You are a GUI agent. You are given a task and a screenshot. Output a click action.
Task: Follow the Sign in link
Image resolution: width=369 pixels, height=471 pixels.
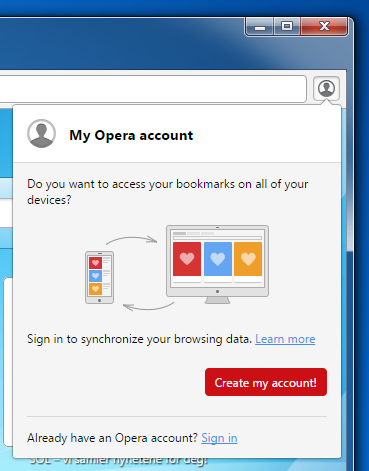pos(219,438)
